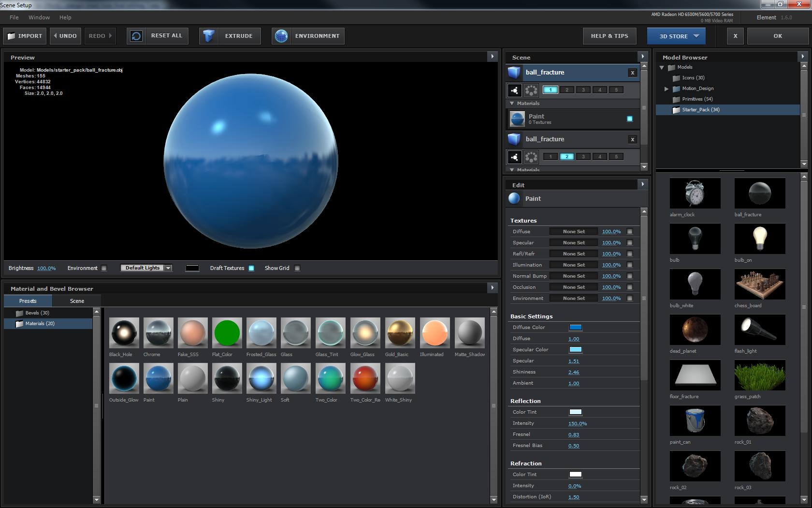
Task: Open the Help menu
Action: [x=65, y=17]
